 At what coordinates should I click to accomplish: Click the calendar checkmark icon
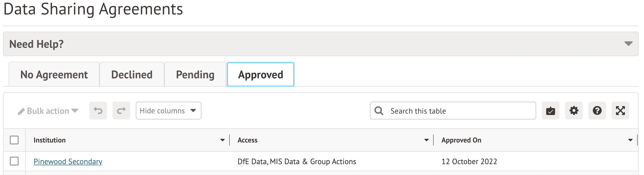(x=550, y=111)
